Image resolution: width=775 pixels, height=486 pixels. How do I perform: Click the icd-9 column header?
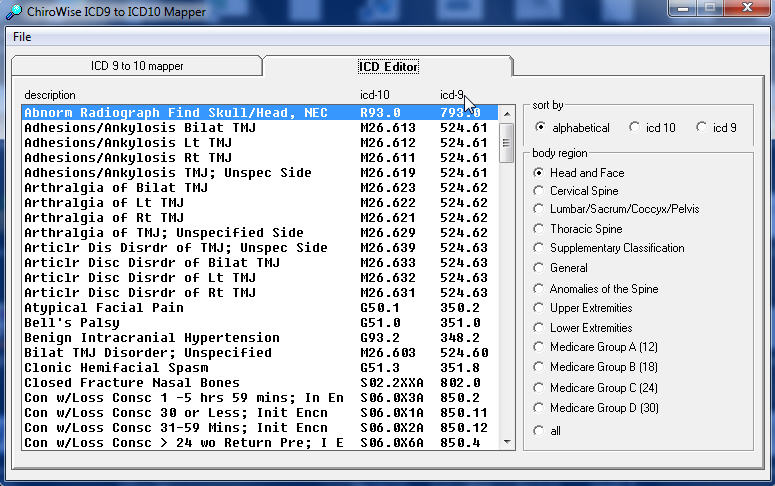tap(452, 95)
